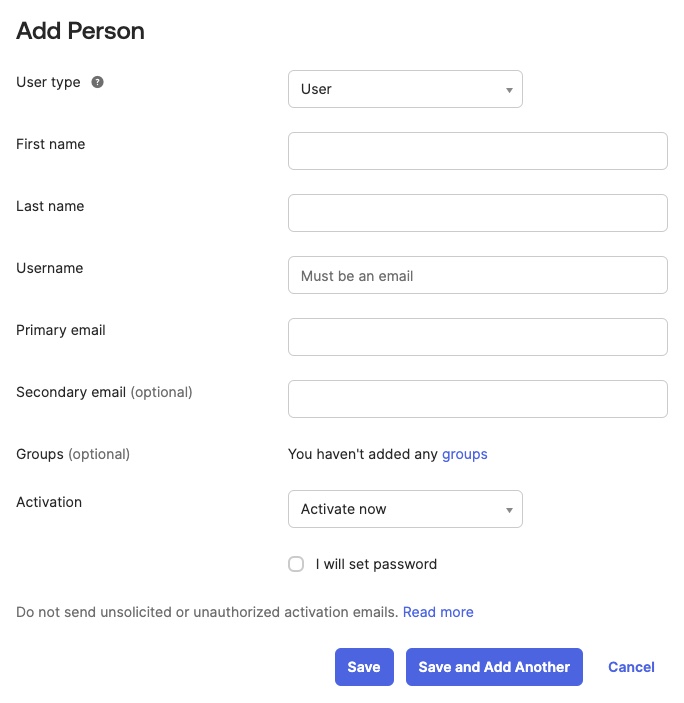
Task: Click into the Last name field
Action: (478, 213)
